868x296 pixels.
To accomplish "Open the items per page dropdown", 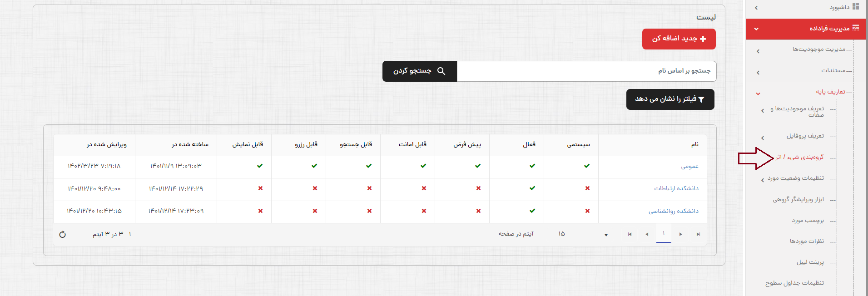I will (x=606, y=235).
